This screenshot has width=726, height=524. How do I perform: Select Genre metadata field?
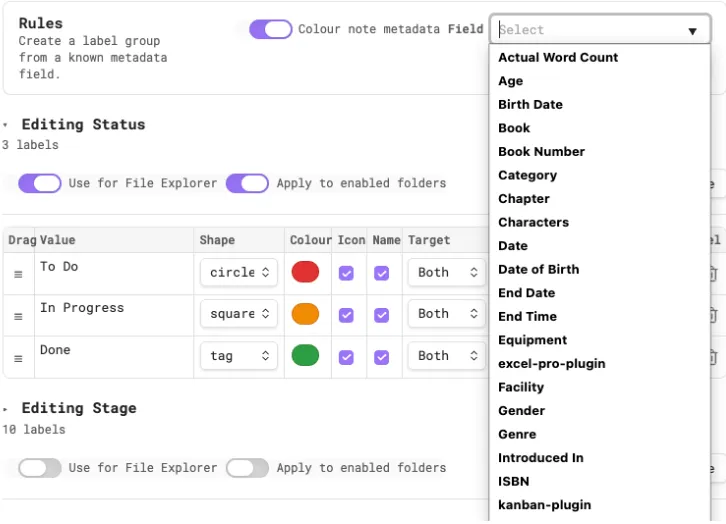click(x=600, y=435)
